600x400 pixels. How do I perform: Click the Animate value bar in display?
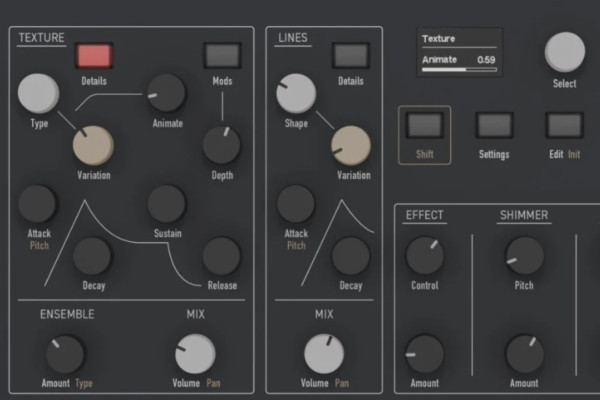[x=459, y=70]
